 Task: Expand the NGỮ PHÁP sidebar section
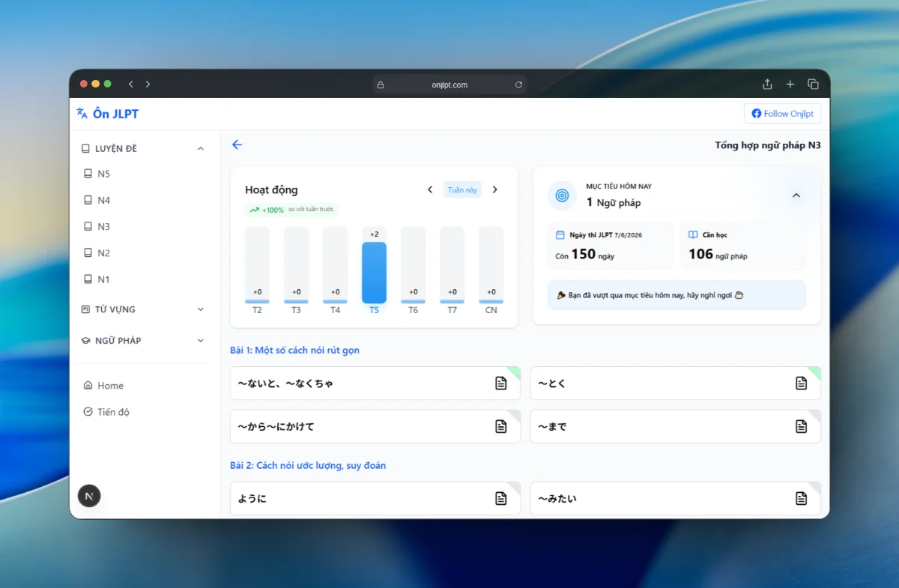(200, 341)
